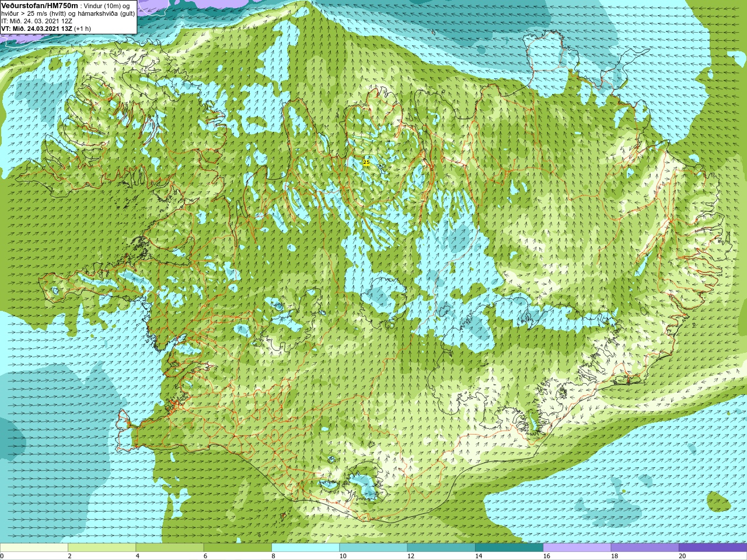Click the legend scale label 18
747x560 pixels.
pos(615,556)
